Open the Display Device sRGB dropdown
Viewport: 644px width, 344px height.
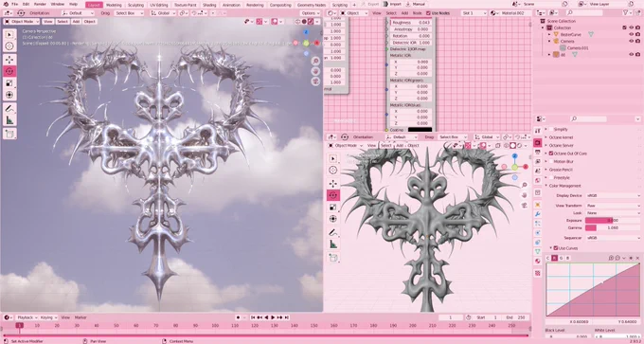(613, 195)
